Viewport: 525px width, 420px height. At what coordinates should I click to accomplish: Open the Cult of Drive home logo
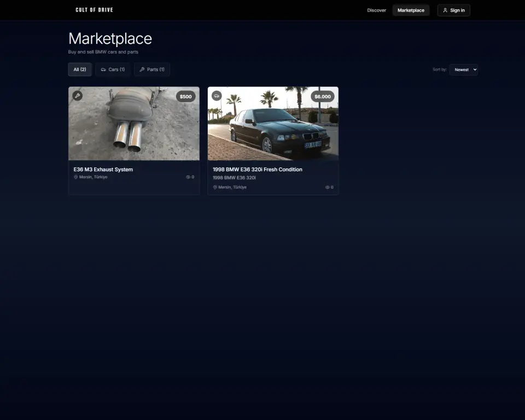[x=94, y=10]
